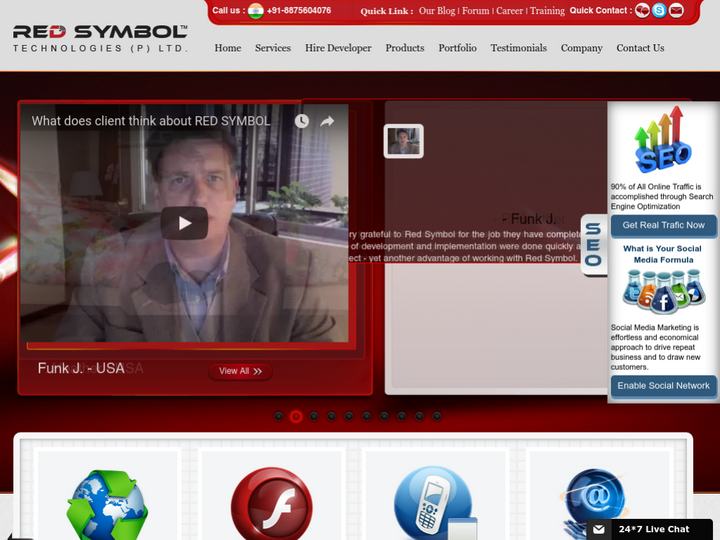Select the first slider pagination dot
Viewport: 720px width, 540px height.
[x=279, y=416]
